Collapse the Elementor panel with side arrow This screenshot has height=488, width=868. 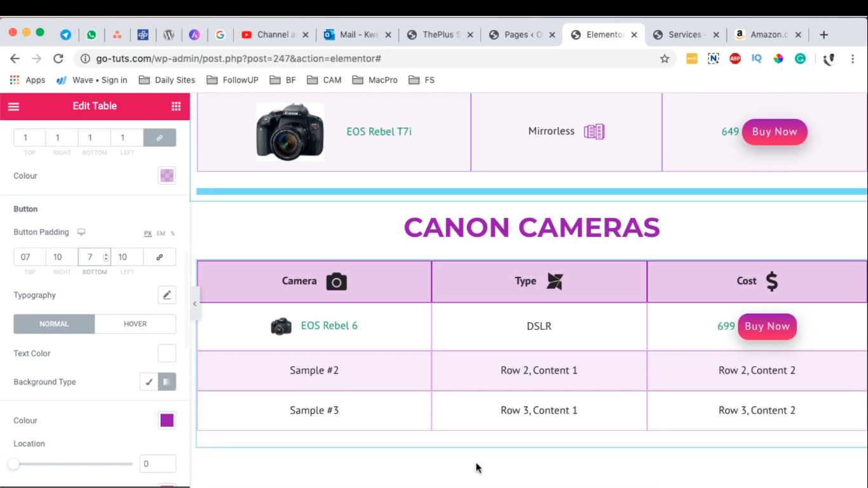(194, 304)
